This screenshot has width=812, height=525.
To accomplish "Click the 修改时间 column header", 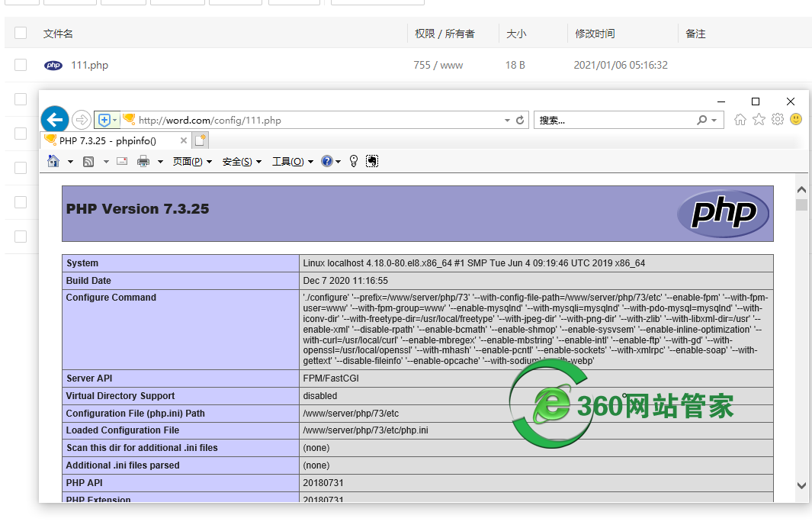I will click(595, 34).
